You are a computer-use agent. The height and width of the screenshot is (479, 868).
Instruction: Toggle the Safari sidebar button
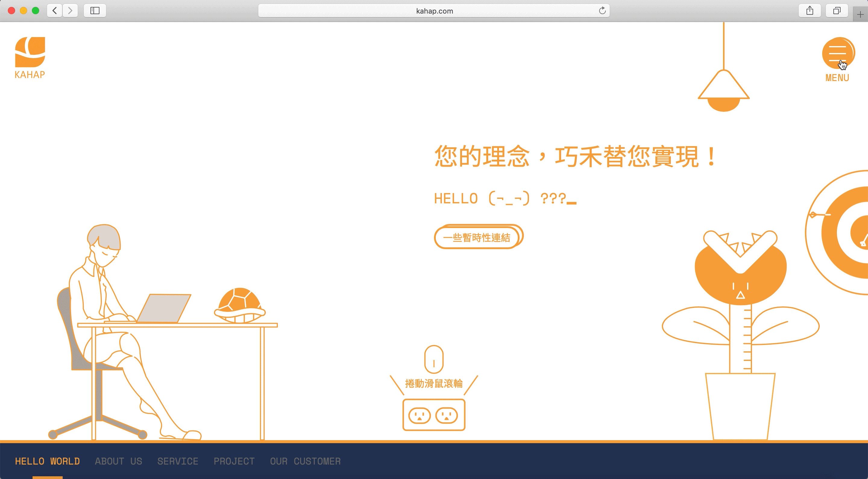click(95, 11)
